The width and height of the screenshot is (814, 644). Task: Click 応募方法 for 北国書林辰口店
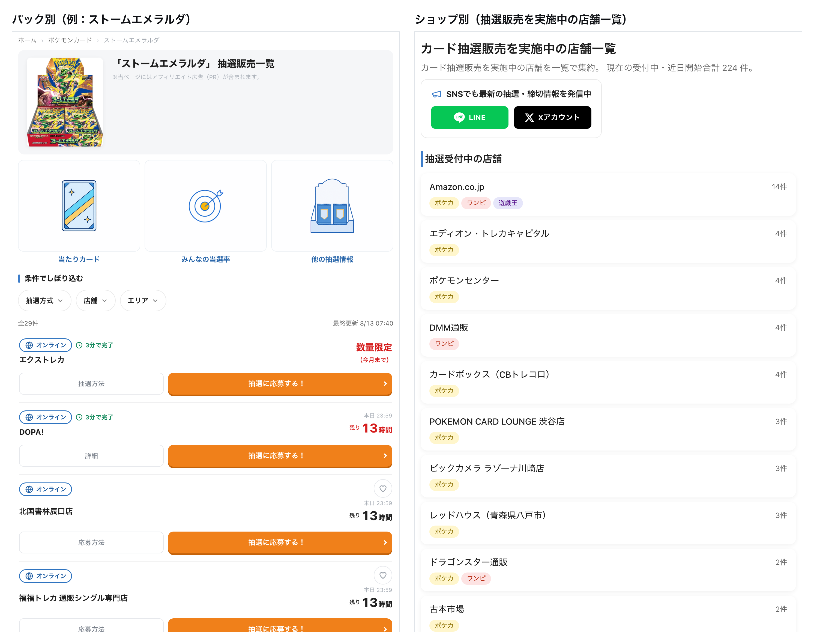tap(91, 542)
